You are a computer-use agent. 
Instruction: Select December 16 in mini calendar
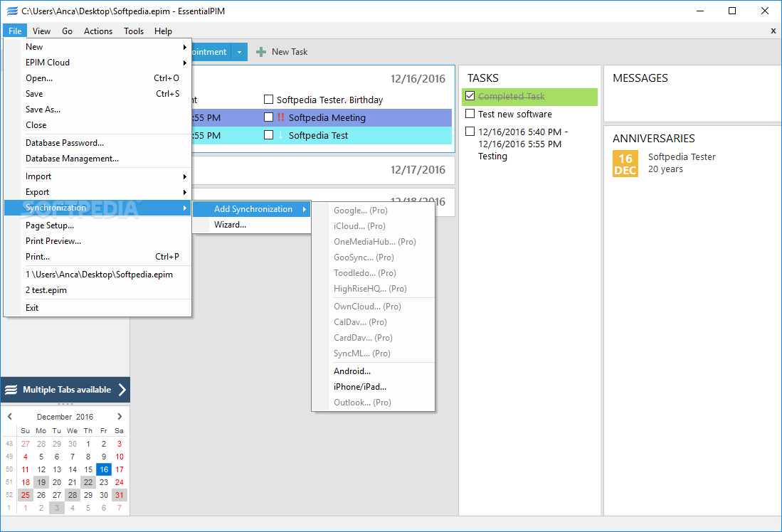tap(104, 469)
